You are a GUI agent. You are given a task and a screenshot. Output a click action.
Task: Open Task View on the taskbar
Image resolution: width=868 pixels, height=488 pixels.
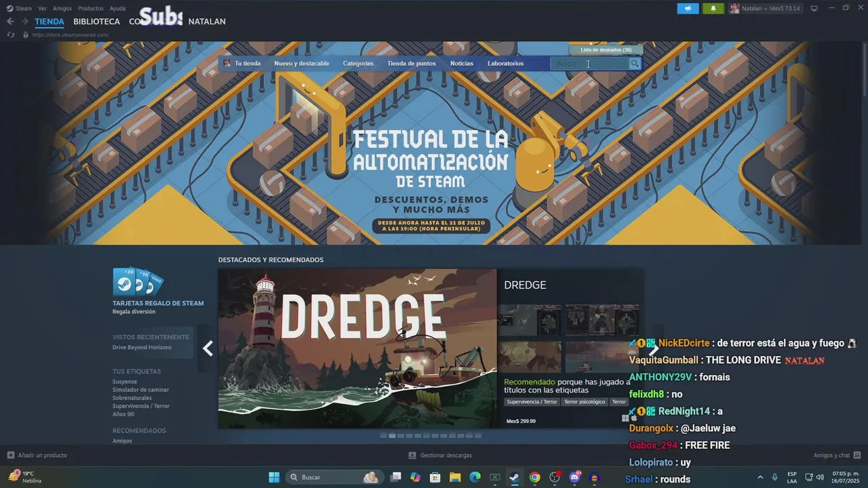396,477
